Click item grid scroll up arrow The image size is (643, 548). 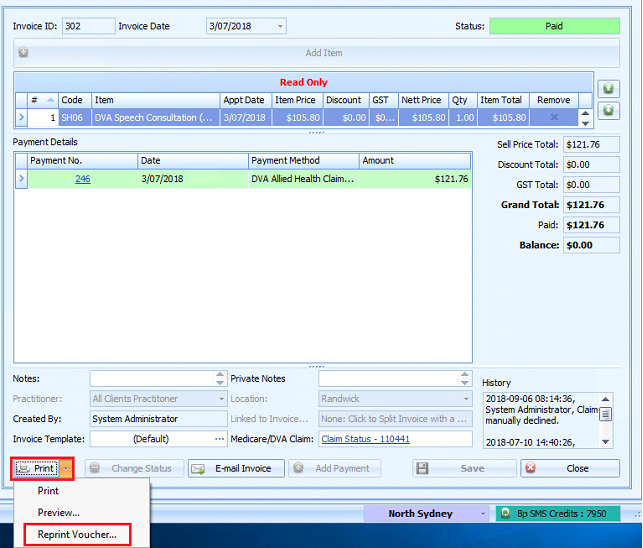point(586,113)
